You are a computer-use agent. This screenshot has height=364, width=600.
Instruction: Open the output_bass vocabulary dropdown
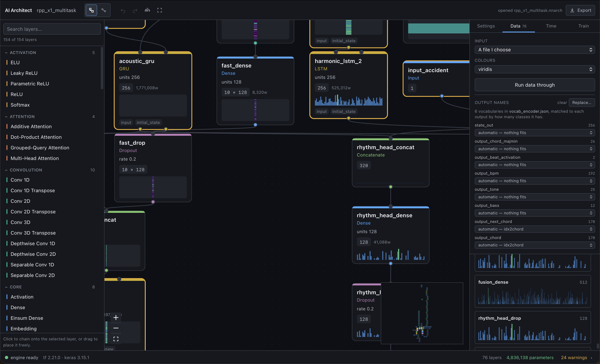click(x=535, y=213)
